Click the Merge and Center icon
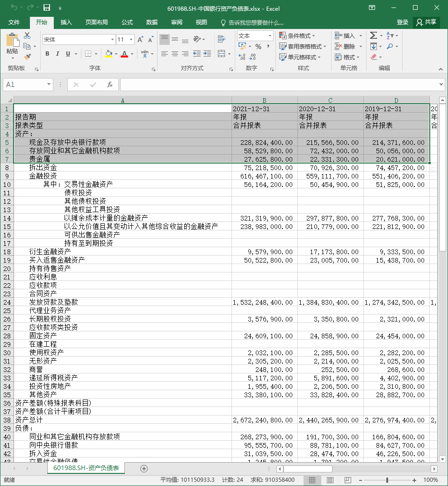Viewport: 448px width, 486px height. 222,54
